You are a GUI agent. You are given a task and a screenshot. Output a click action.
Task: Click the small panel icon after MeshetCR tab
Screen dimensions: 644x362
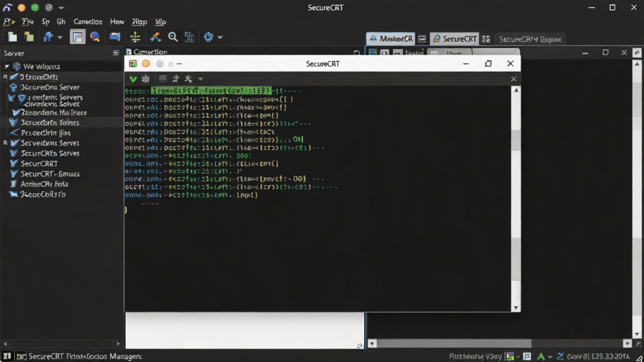pos(422,39)
